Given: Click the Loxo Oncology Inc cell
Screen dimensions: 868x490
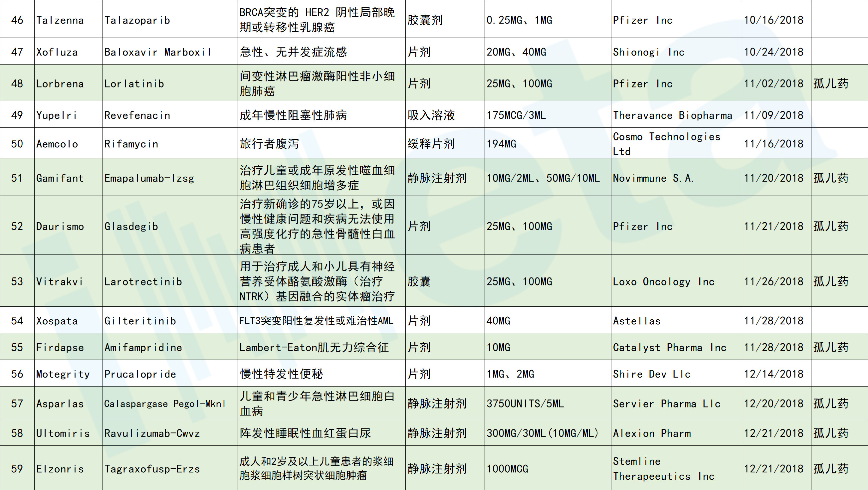Looking at the screenshot, I should [x=677, y=281].
